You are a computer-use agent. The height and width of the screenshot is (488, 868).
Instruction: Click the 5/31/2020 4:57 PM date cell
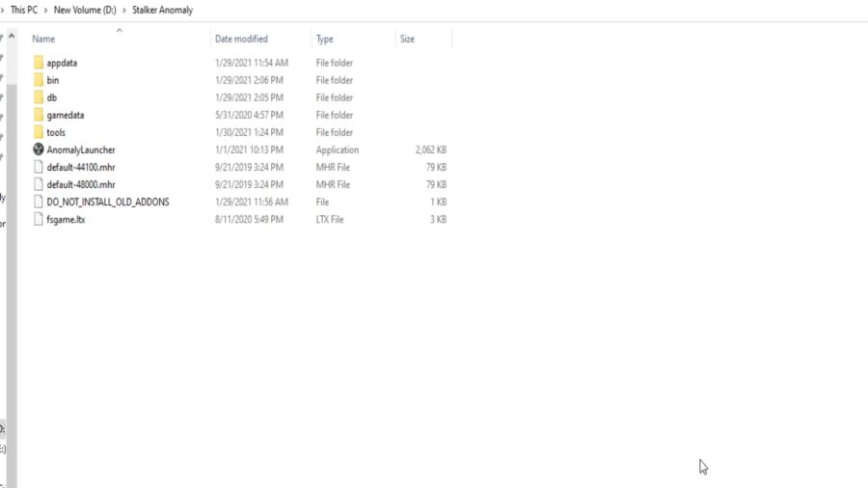click(x=249, y=115)
